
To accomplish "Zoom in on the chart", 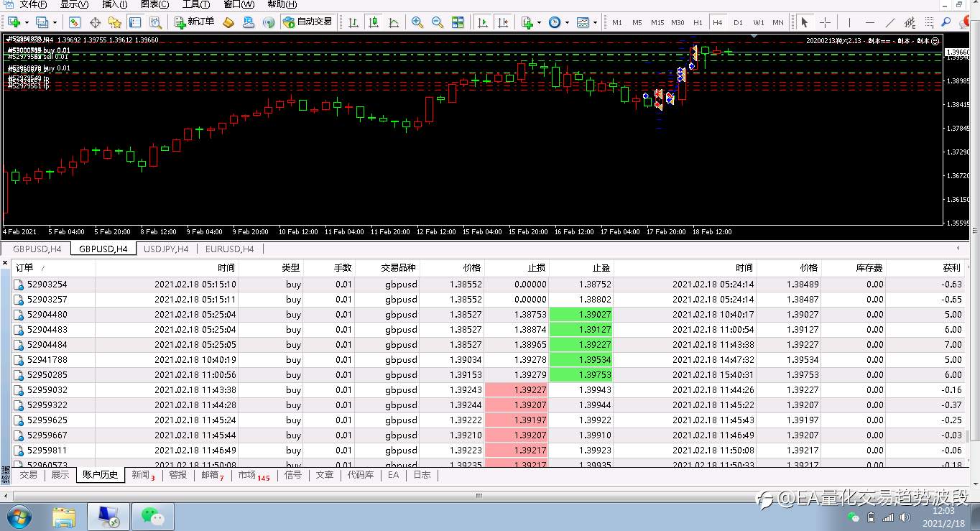I will coord(417,22).
